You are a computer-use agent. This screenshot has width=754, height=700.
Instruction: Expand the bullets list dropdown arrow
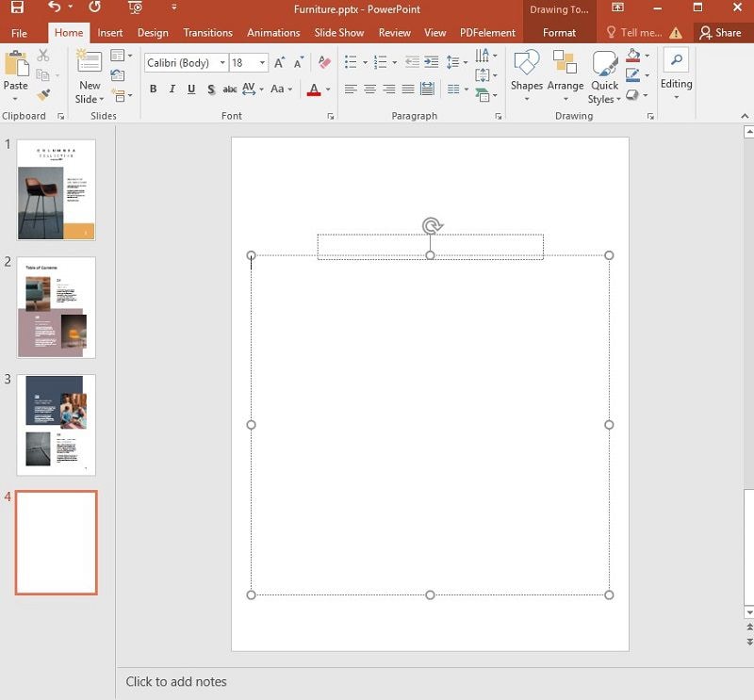365,62
